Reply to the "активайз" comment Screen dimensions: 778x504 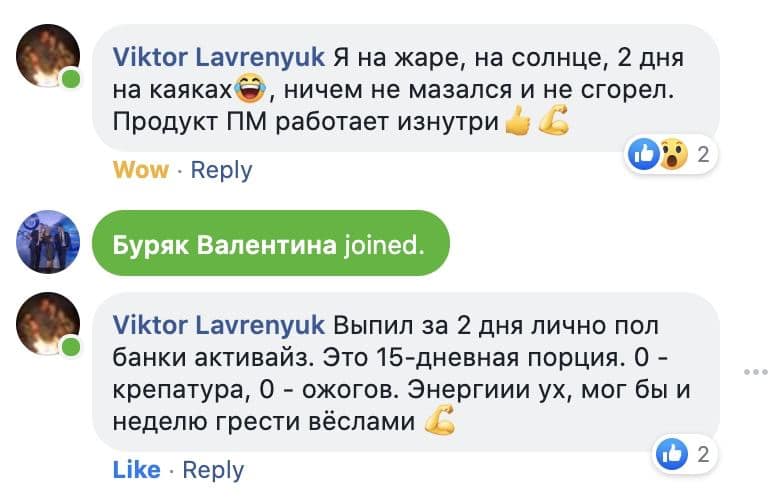213,469
